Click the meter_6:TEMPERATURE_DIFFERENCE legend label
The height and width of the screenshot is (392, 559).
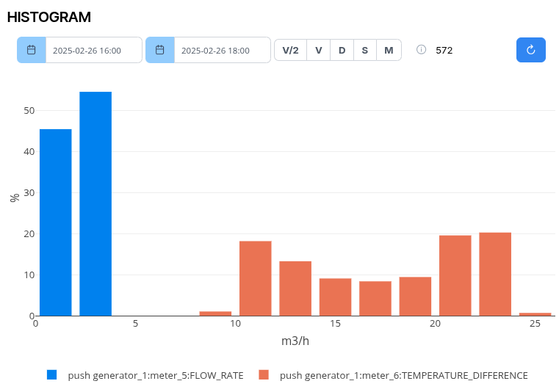[x=403, y=375]
